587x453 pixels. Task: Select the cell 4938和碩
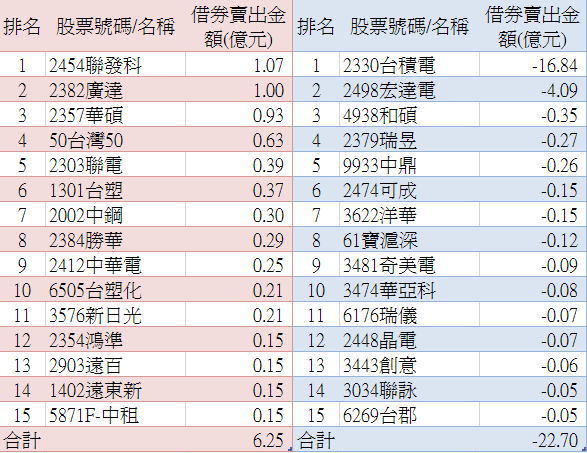point(409,115)
